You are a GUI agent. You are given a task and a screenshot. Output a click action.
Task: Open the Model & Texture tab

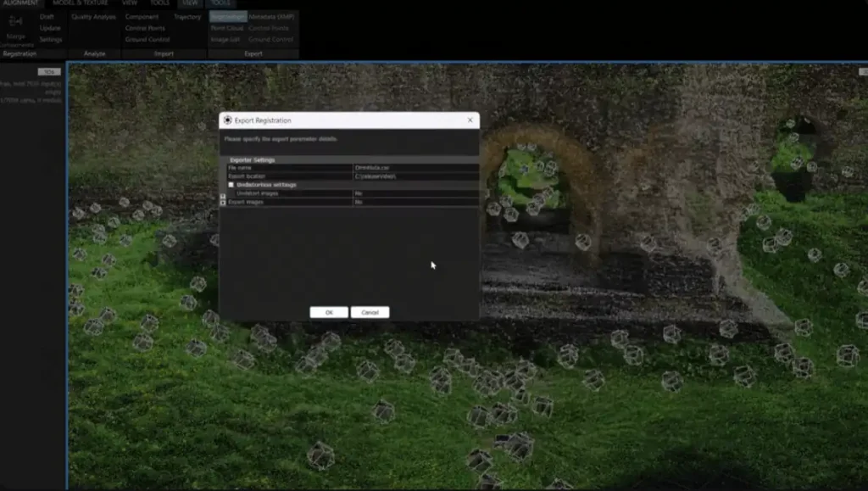[81, 3]
